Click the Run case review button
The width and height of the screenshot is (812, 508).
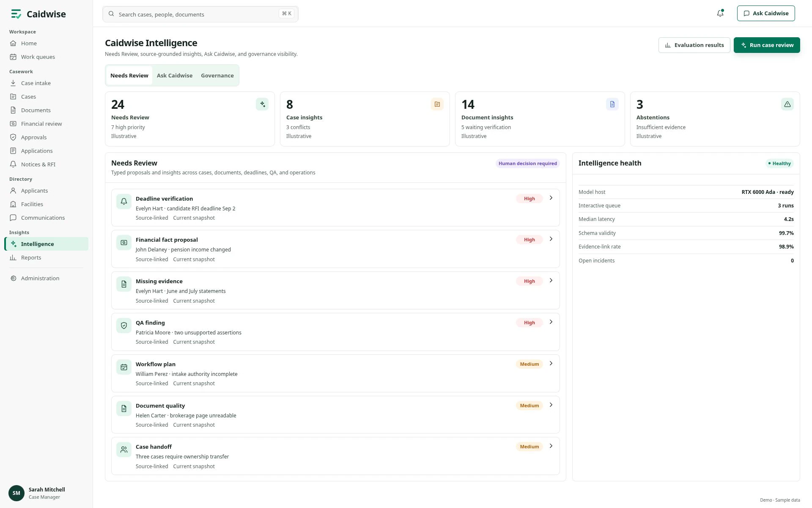(x=767, y=45)
